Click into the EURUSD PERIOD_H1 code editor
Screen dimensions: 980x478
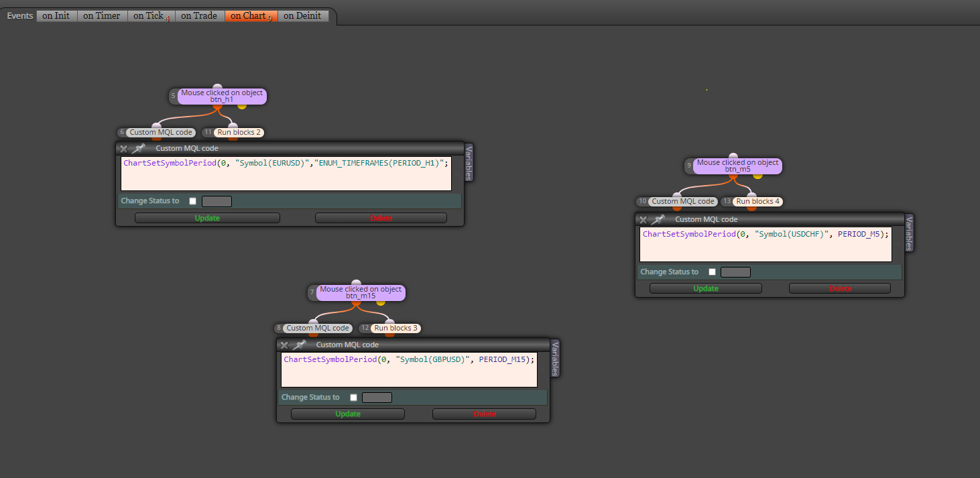(286, 174)
